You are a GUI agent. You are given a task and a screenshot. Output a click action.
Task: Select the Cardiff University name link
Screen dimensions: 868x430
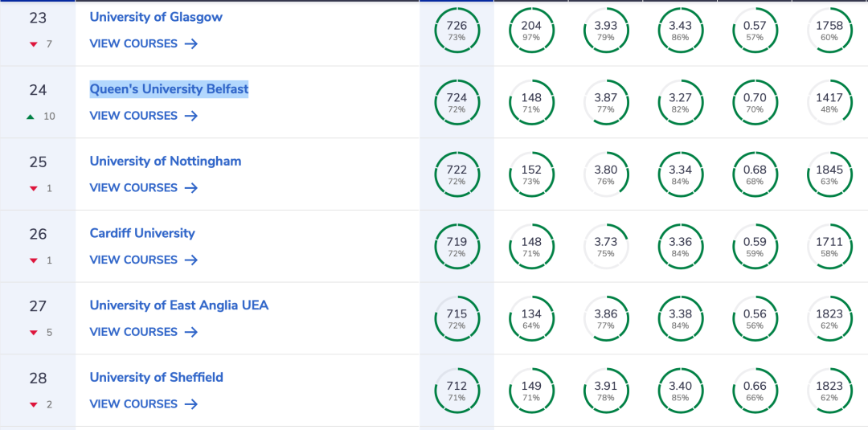[142, 233]
